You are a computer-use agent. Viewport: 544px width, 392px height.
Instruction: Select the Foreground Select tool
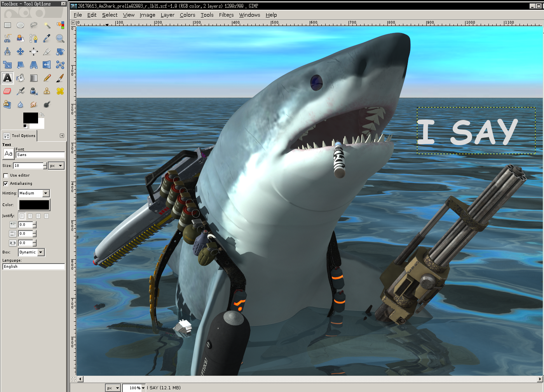(21, 38)
